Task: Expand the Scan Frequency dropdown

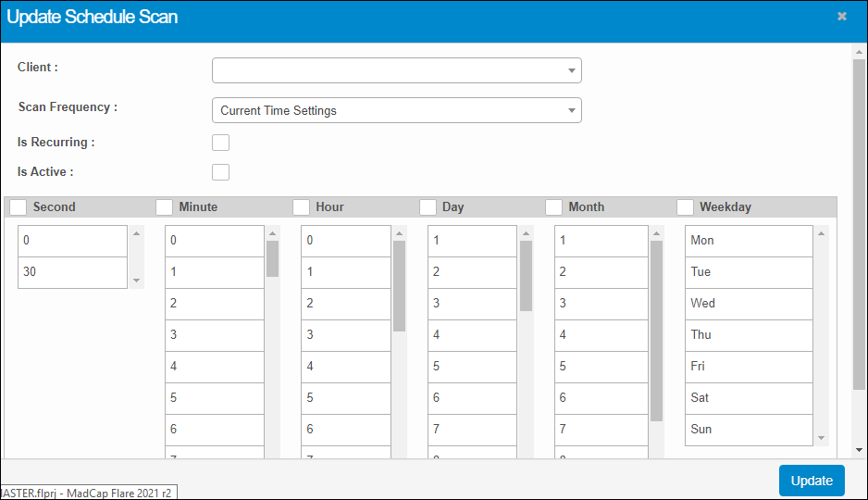Action: [396, 110]
